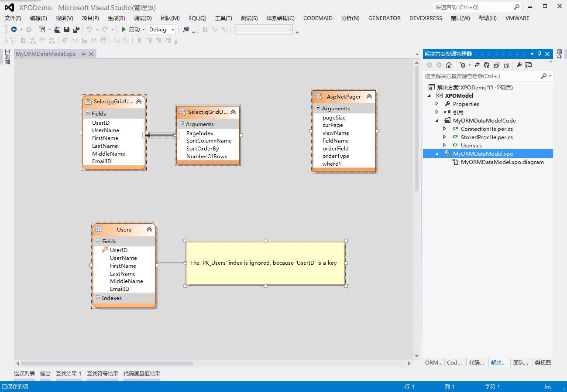Click the green Start debugging arrow

click(x=124, y=30)
